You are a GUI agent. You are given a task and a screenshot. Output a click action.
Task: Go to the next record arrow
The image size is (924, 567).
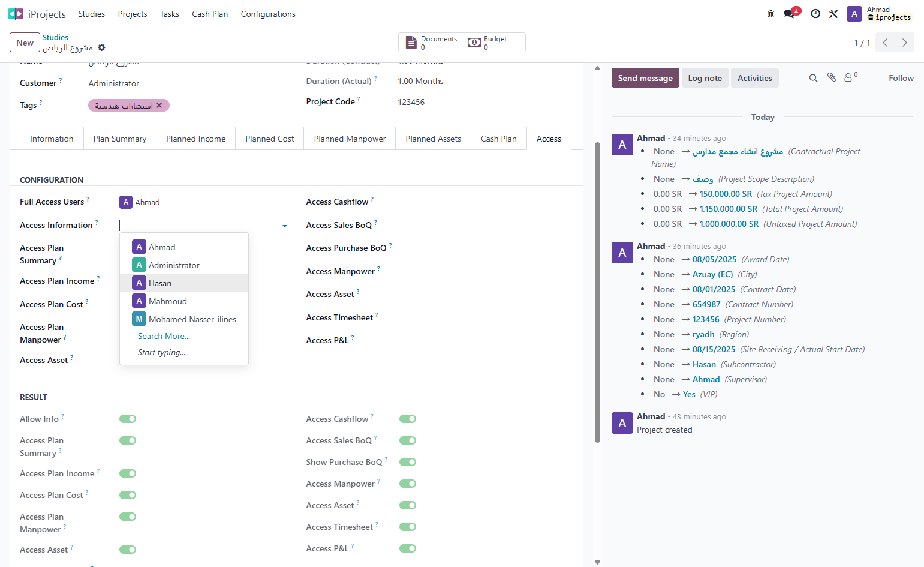coord(905,43)
